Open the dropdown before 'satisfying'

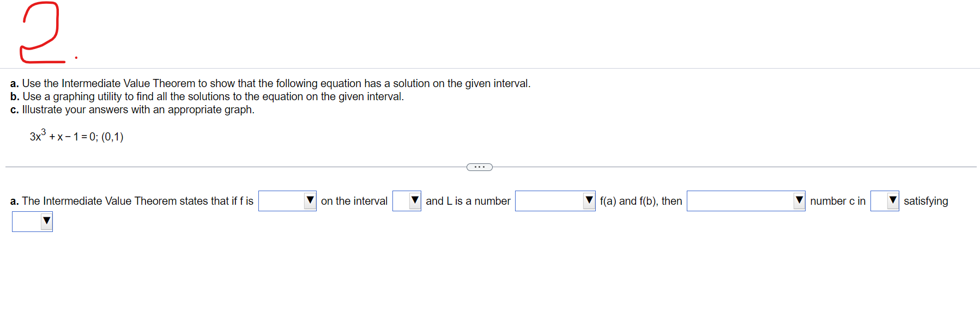[x=885, y=200]
